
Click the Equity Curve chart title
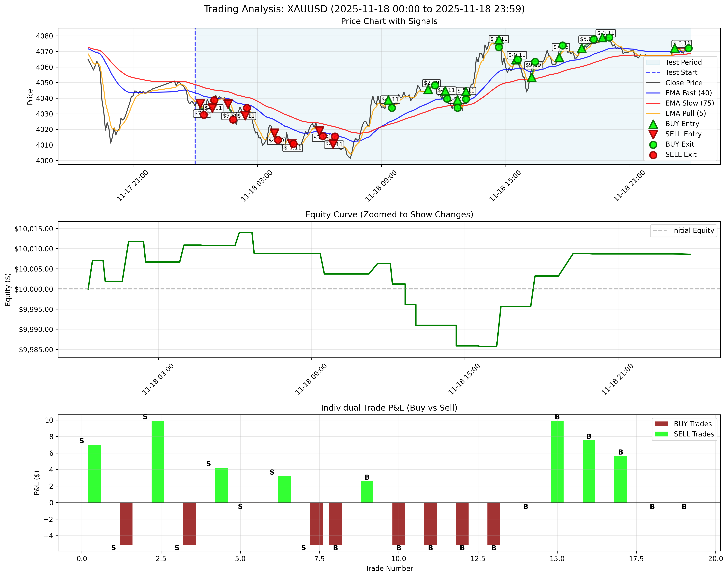(x=389, y=214)
